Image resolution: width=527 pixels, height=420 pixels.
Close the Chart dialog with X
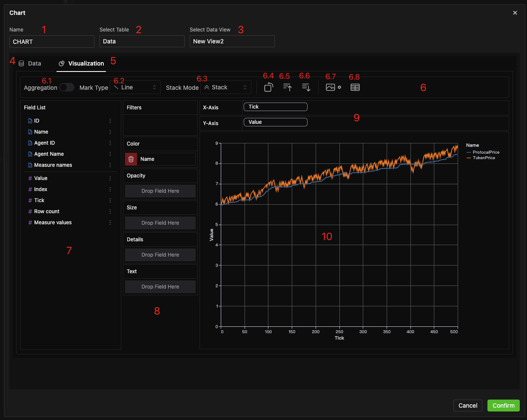[x=515, y=13]
